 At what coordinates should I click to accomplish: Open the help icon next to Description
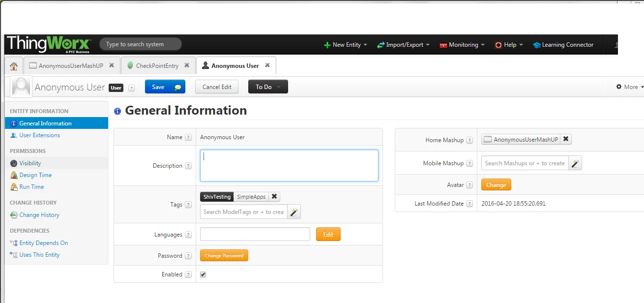click(x=188, y=166)
